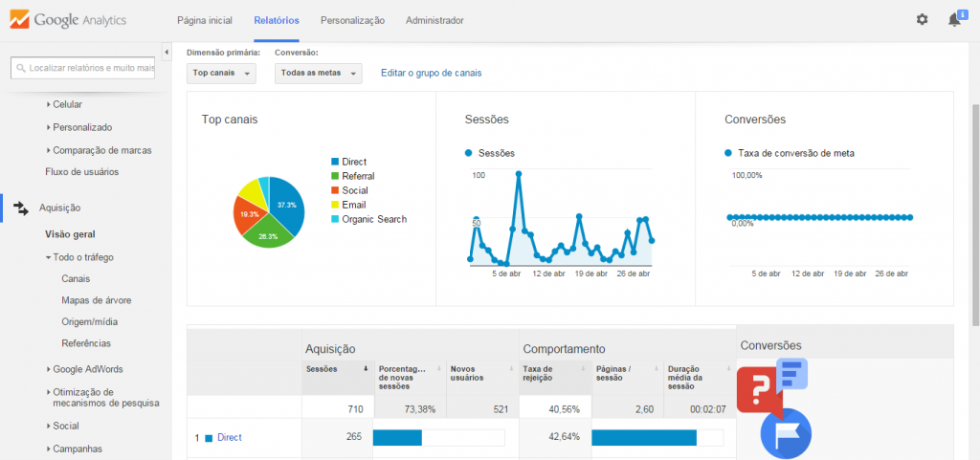Click the 73,38% new sessions value
The image size is (980, 460).
click(x=420, y=409)
